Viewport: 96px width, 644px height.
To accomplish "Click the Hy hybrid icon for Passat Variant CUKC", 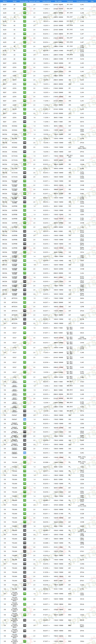I will [x=25, y=453].
